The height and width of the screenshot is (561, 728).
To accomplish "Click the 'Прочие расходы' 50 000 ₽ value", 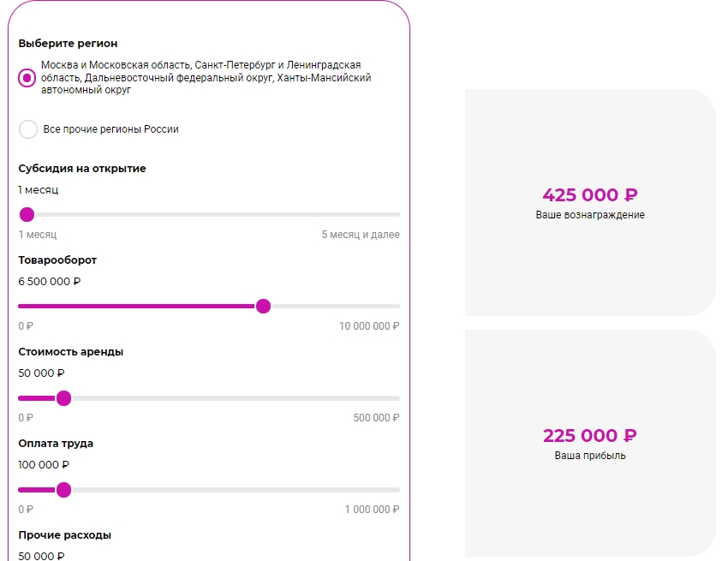I will pos(41,556).
